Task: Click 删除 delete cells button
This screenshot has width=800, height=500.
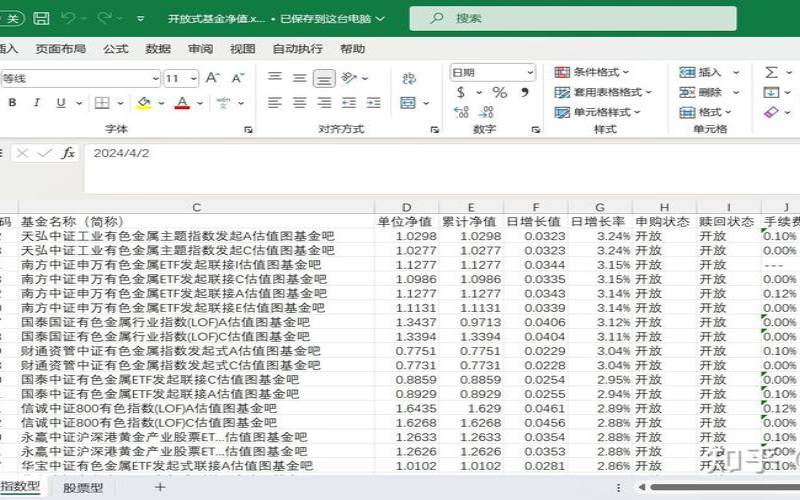Action: 701,92
